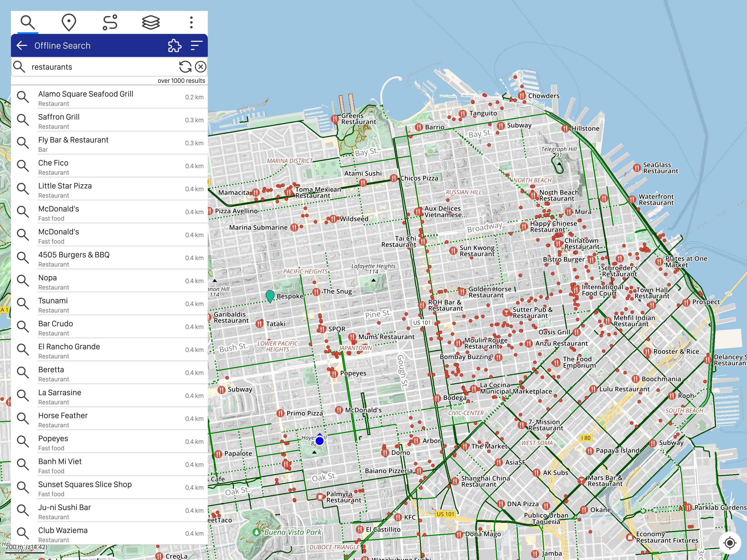The height and width of the screenshot is (560, 747).
Task: Select Banh Mi Viet result
Action: pos(109,465)
